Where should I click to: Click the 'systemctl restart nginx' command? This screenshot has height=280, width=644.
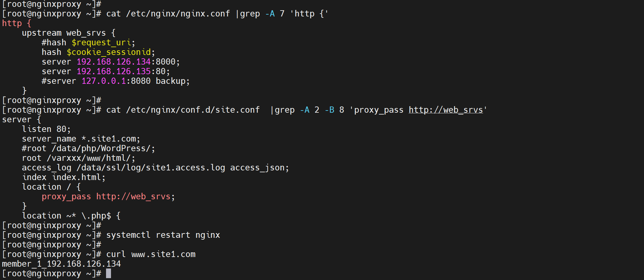tap(163, 235)
